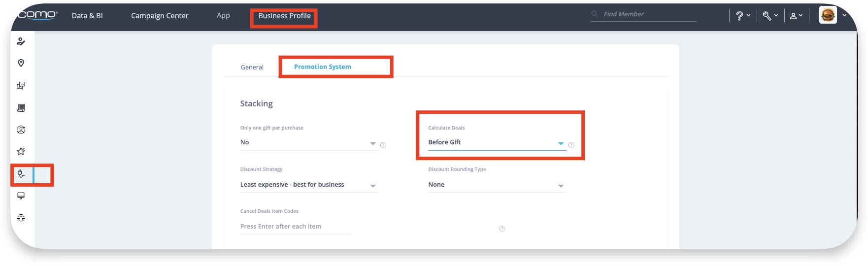Open the Discount Rounding Type dropdown
The width and height of the screenshot is (868, 266).
click(497, 185)
